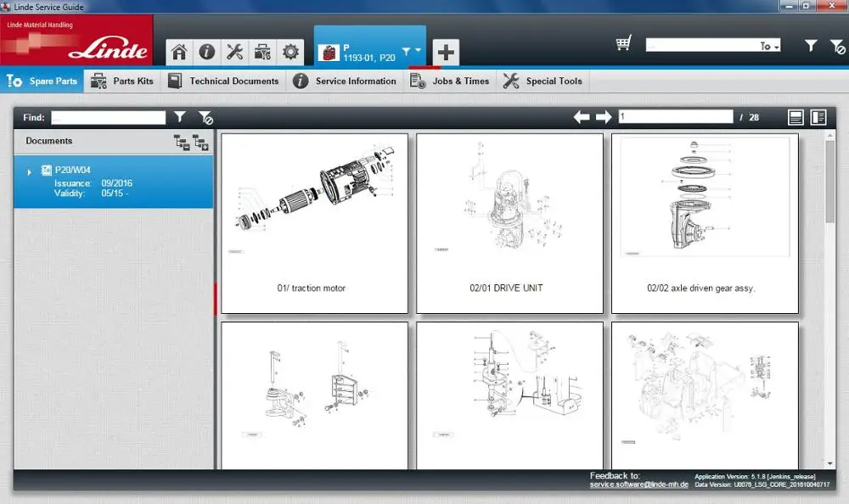Go to the next page arrow
The height and width of the screenshot is (504, 849).
[604, 117]
